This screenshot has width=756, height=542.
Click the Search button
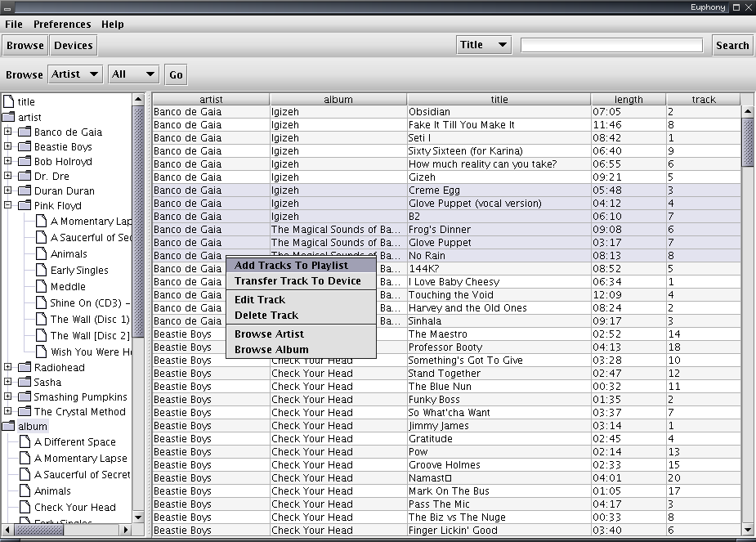732,45
